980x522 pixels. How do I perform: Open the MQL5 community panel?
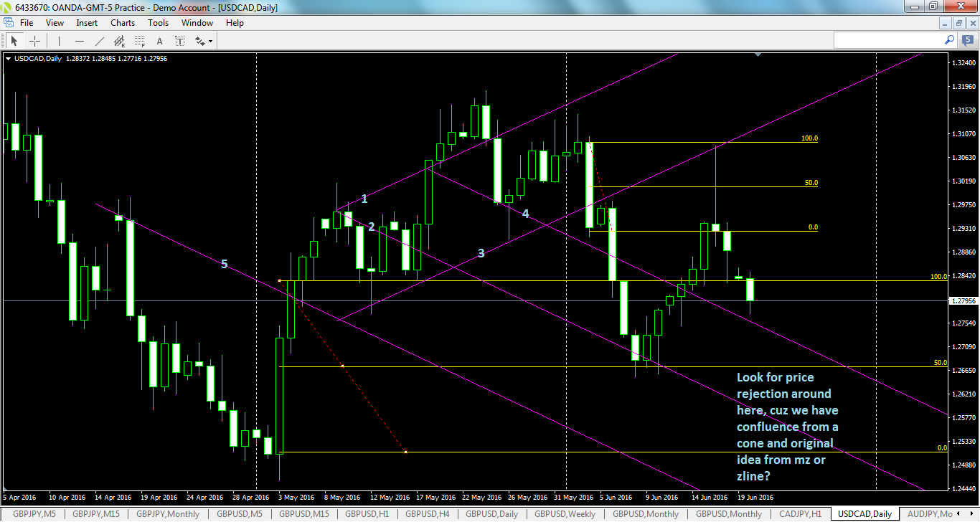pyautogui.click(x=966, y=40)
